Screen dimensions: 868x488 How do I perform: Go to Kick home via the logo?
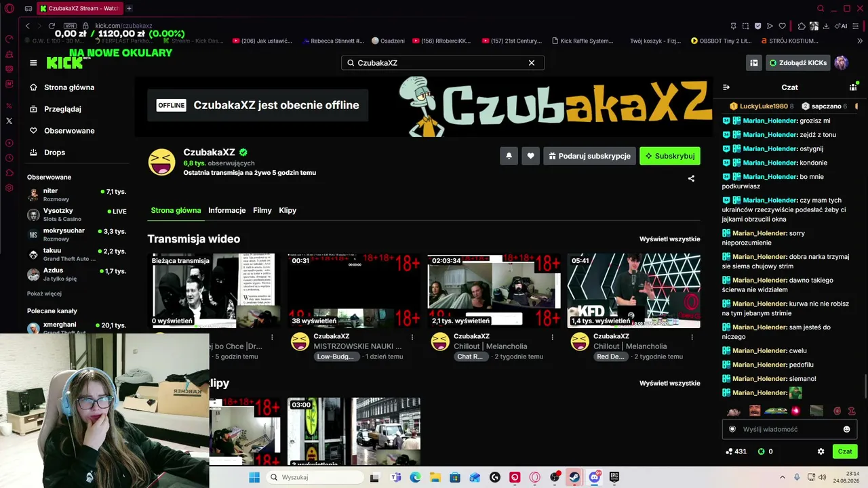64,63
